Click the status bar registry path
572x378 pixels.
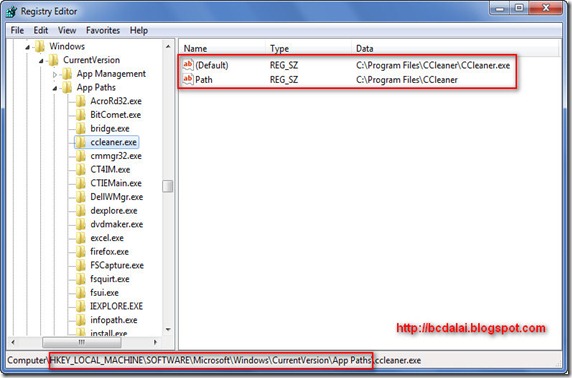tap(214, 360)
